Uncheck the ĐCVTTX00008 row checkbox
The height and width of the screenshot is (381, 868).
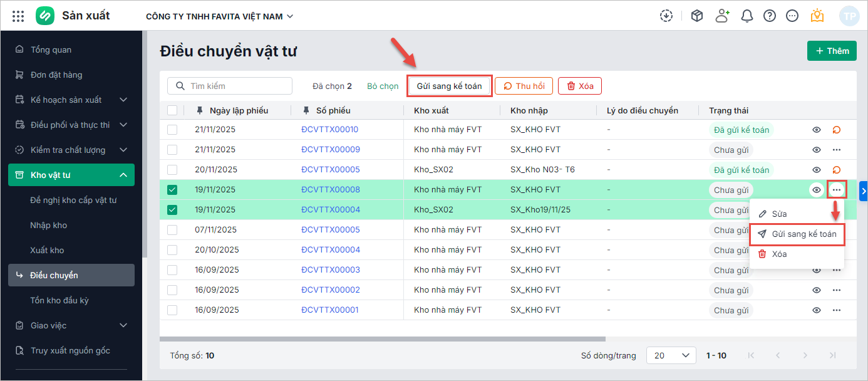coord(172,190)
